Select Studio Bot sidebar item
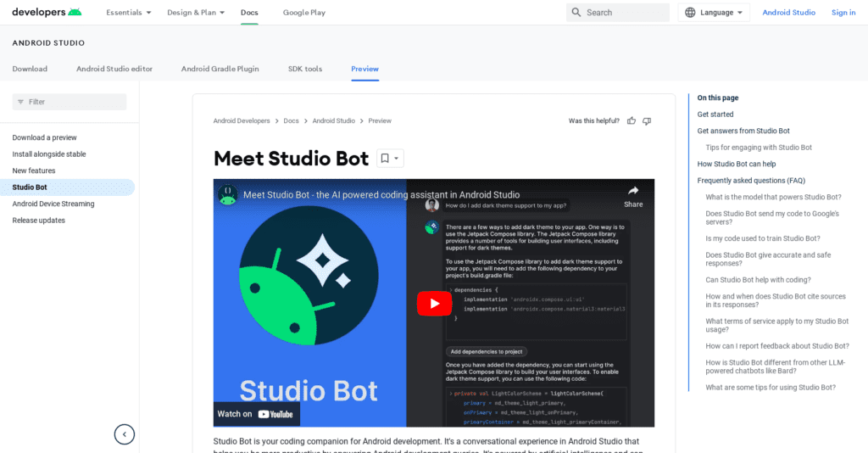 click(x=67, y=187)
